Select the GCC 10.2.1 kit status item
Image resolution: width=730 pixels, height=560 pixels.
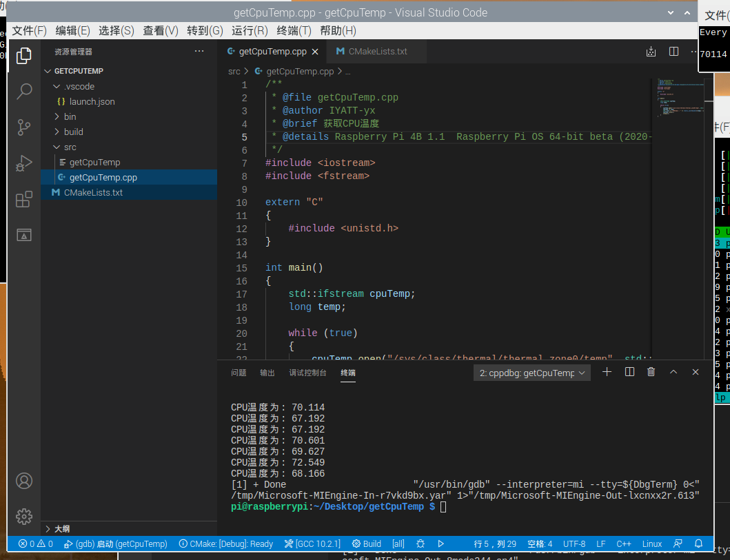312,543
